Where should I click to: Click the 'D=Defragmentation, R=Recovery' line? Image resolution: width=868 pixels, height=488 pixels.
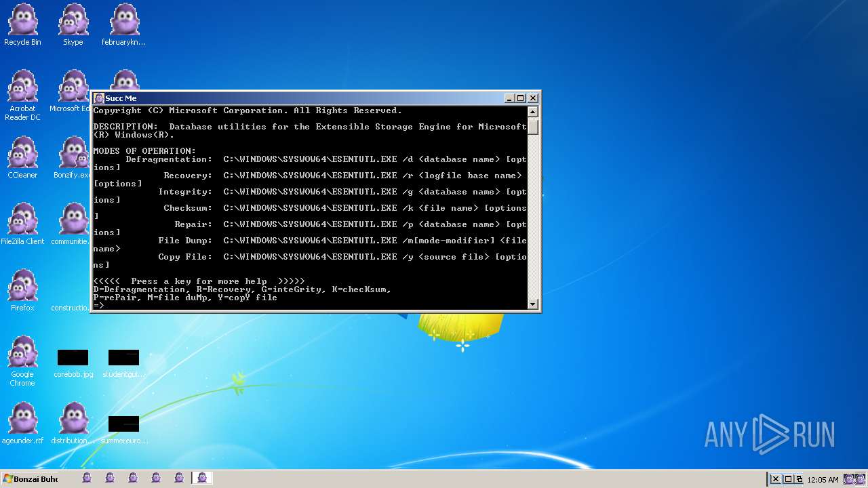pyautogui.click(x=242, y=289)
